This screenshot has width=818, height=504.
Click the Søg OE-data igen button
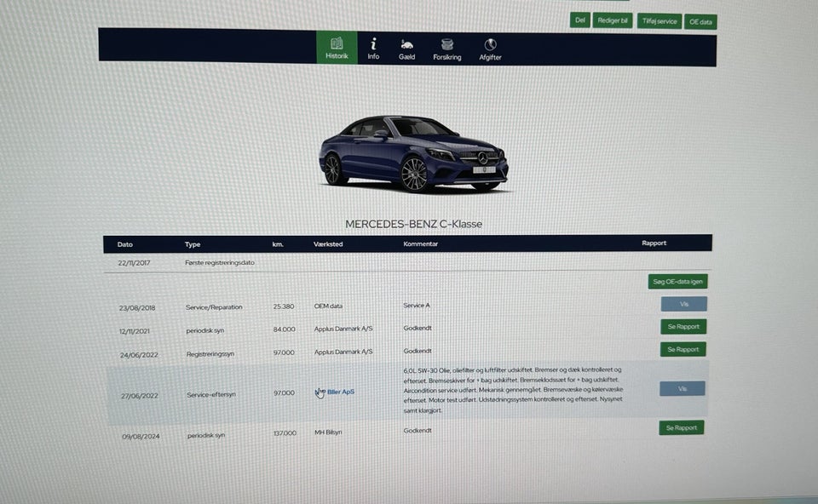678,281
